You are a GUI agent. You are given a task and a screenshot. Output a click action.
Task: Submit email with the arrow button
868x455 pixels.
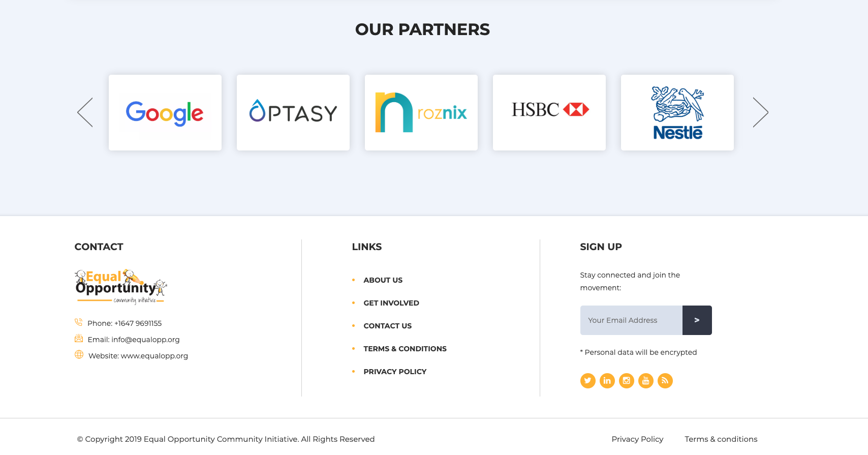(697, 320)
